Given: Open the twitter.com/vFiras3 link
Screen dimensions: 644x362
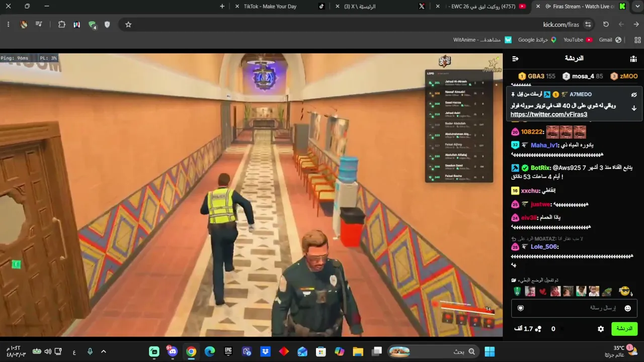Looking at the screenshot, I should (x=549, y=115).
